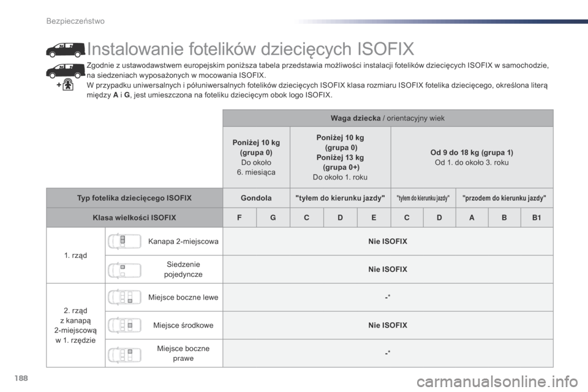Click the przodem do kierunku jazdy cell
Viewport: 588px width, 392px height.
point(504,198)
